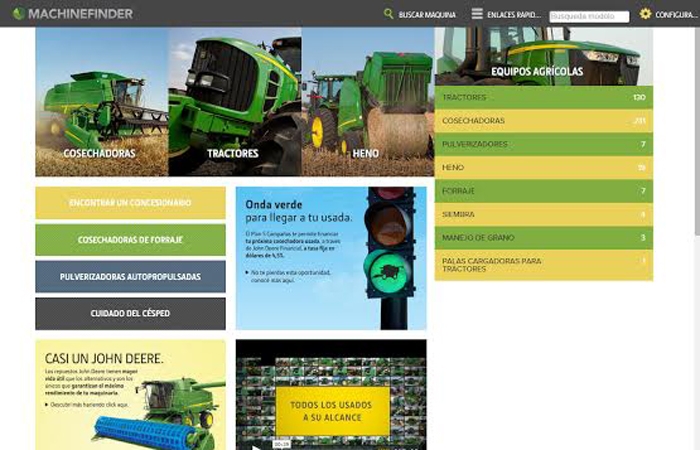Screen dimensions: 700x450
Task: Open the hamburger quick links icon
Action: [477, 14]
